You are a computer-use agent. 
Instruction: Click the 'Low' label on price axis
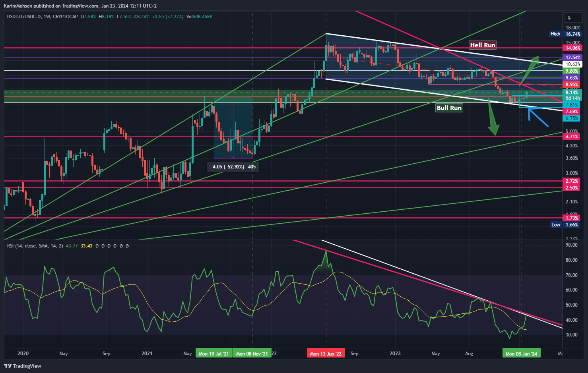[555, 225]
